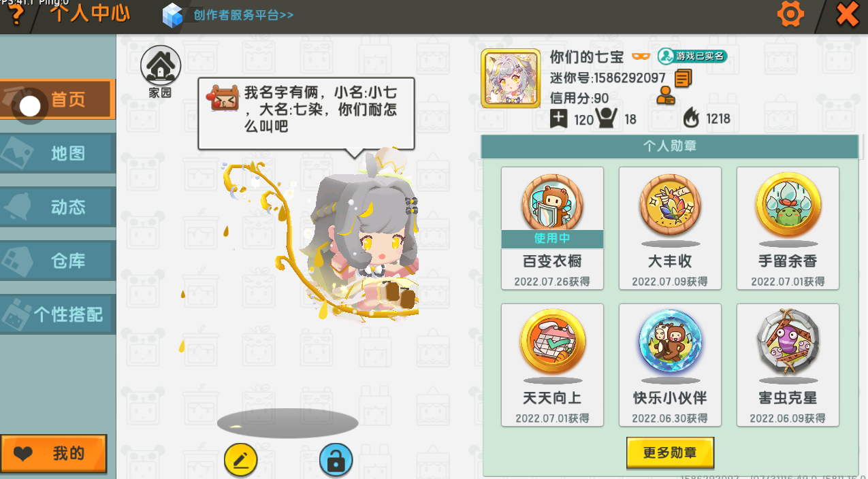
Task: Open the orange settings gear
Action: click(790, 14)
